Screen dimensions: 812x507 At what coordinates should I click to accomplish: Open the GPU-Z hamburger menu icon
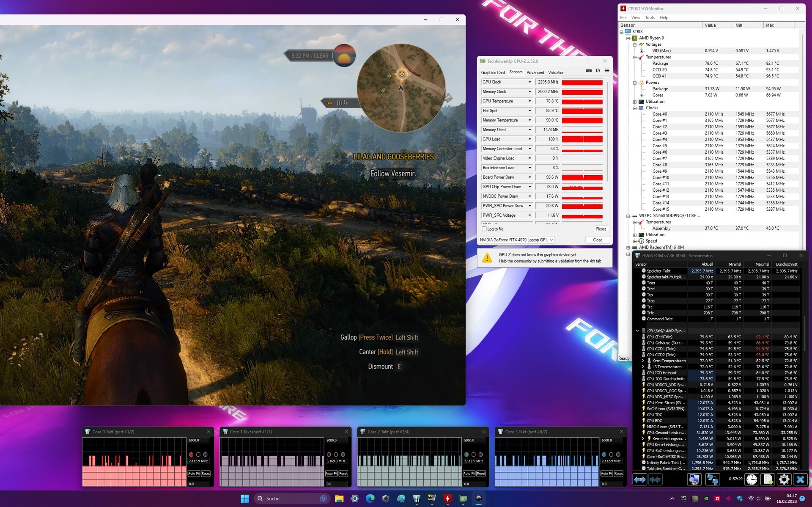tap(607, 71)
